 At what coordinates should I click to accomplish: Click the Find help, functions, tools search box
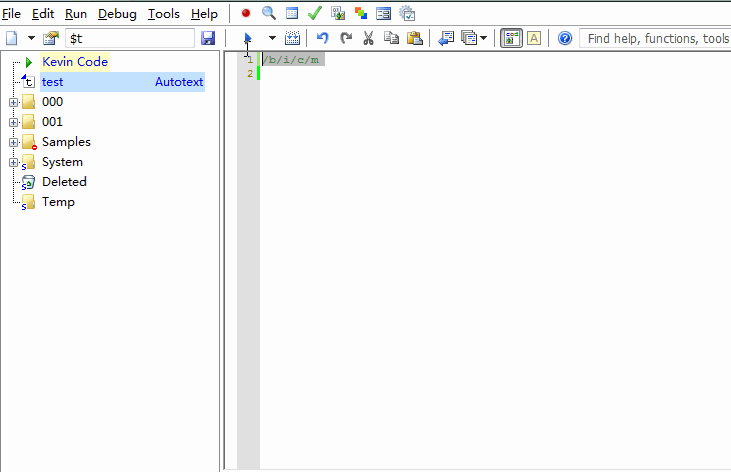click(655, 38)
